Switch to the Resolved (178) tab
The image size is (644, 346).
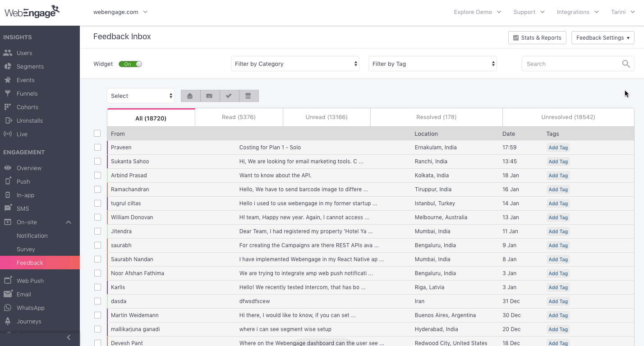point(437,117)
